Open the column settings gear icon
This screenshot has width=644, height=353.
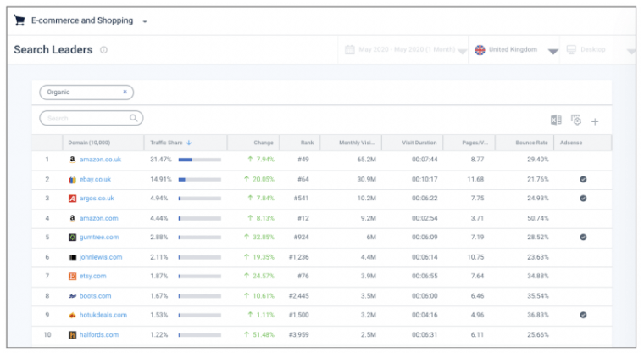pyautogui.click(x=576, y=120)
